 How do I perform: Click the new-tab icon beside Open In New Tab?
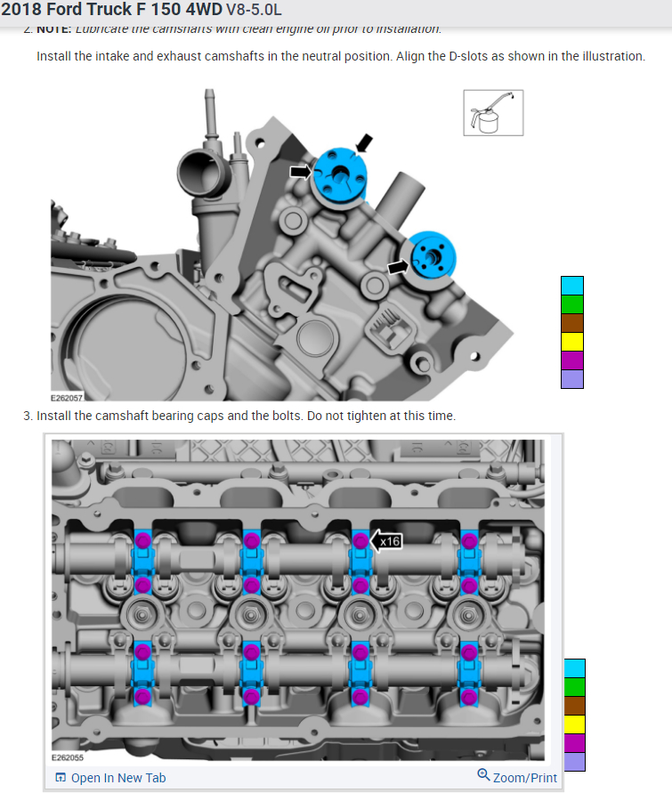pos(61,777)
